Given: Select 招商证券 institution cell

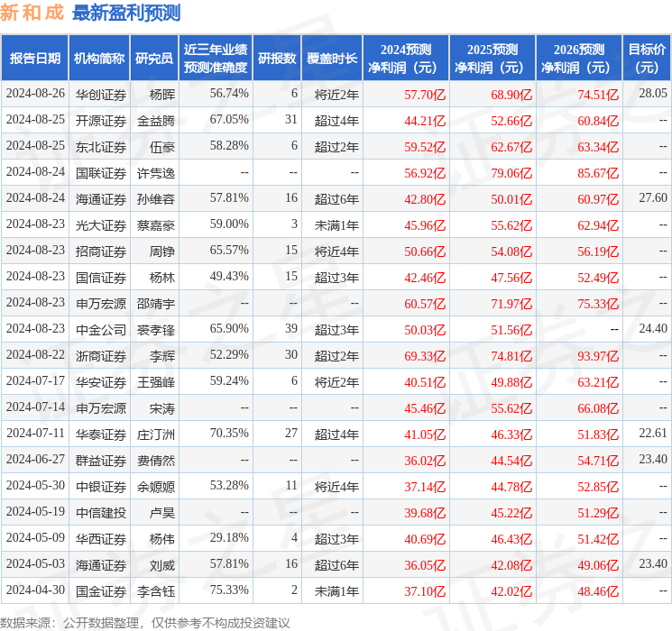Looking at the screenshot, I should coord(101,251).
